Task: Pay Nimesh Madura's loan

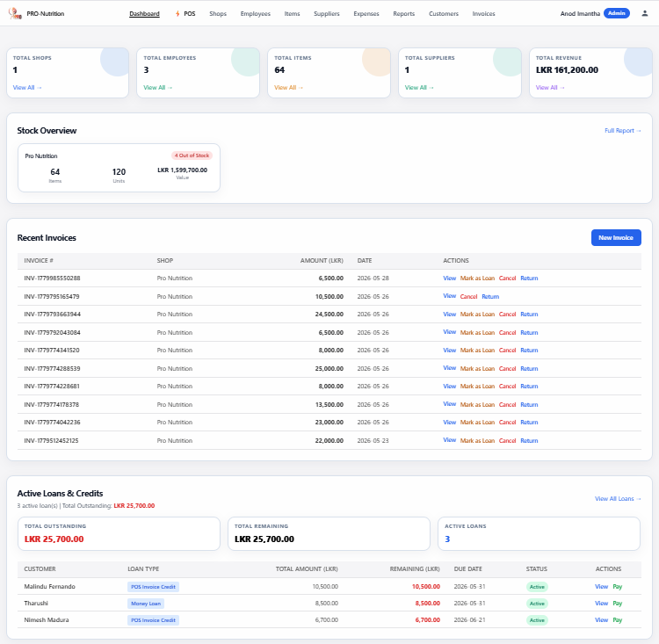Action: tap(617, 620)
